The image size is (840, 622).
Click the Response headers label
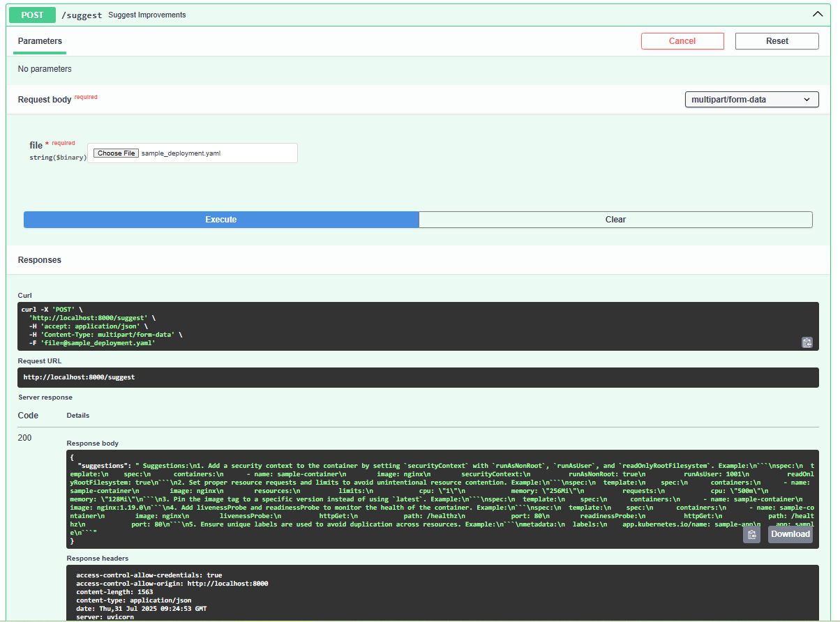click(98, 559)
